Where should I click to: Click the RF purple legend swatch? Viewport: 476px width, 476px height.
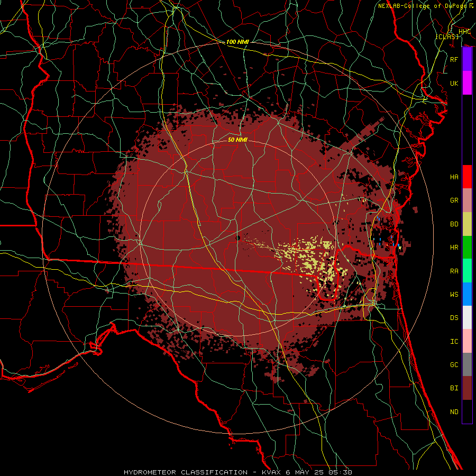[467, 59]
